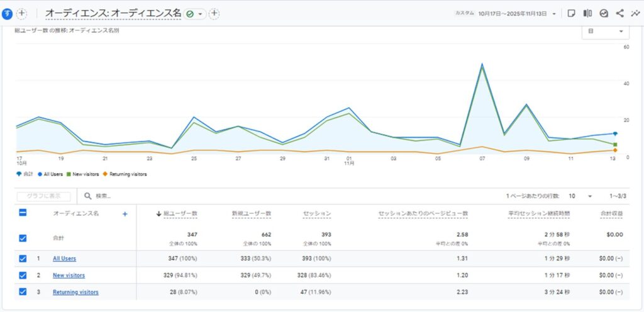This screenshot has width=644, height=312.
Task: Add filter with plus after title
Action: 214,14
